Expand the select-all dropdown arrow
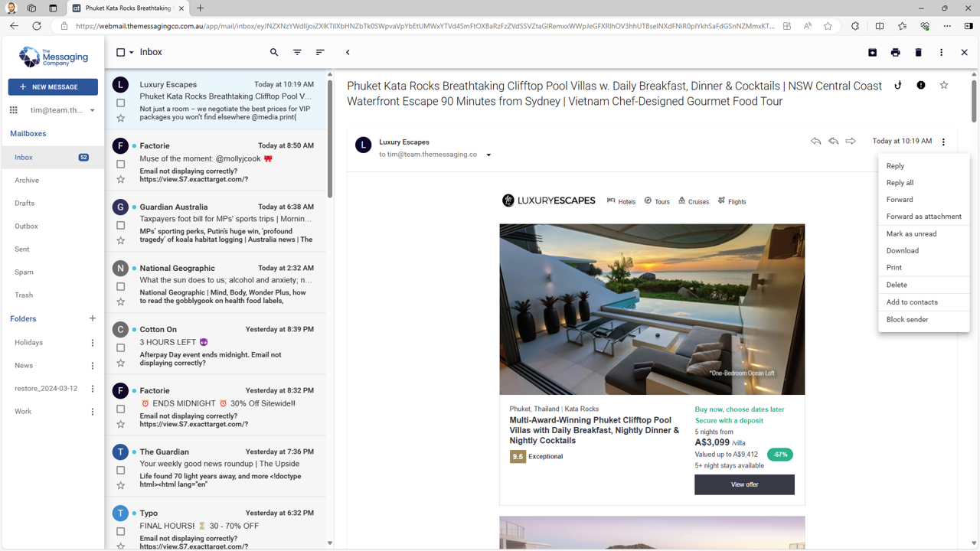Image resolution: width=980 pixels, height=551 pixels. (x=132, y=53)
